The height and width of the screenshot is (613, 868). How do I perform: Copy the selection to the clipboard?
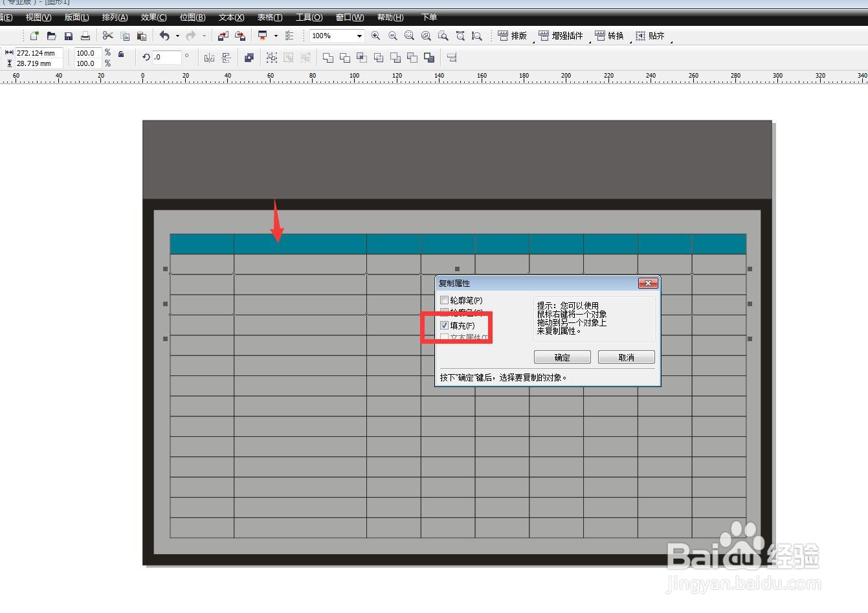[125, 36]
